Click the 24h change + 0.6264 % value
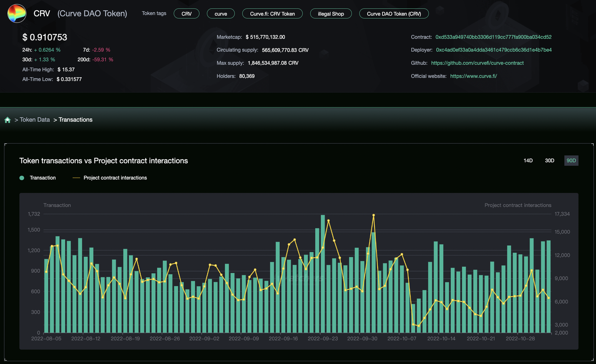Image resolution: width=596 pixels, height=364 pixels. [47, 50]
